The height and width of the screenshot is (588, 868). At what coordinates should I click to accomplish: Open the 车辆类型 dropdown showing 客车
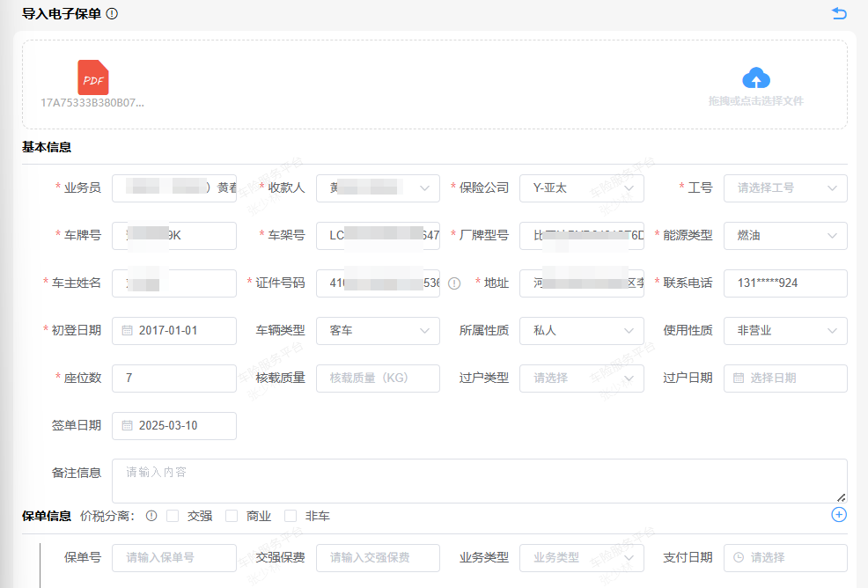tap(378, 331)
